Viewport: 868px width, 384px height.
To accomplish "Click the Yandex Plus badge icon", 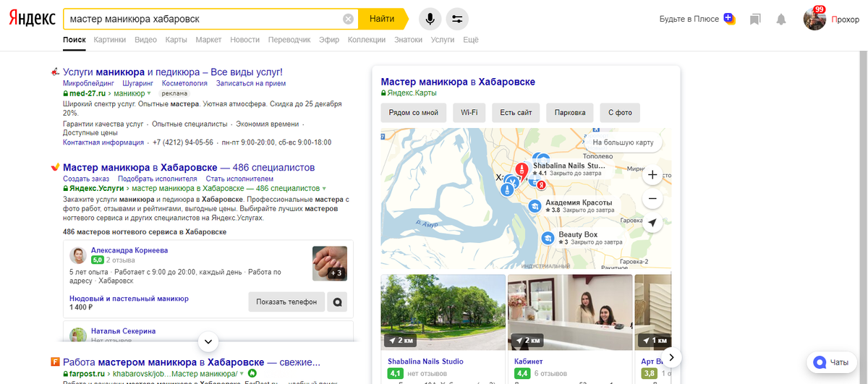I will click(x=729, y=19).
